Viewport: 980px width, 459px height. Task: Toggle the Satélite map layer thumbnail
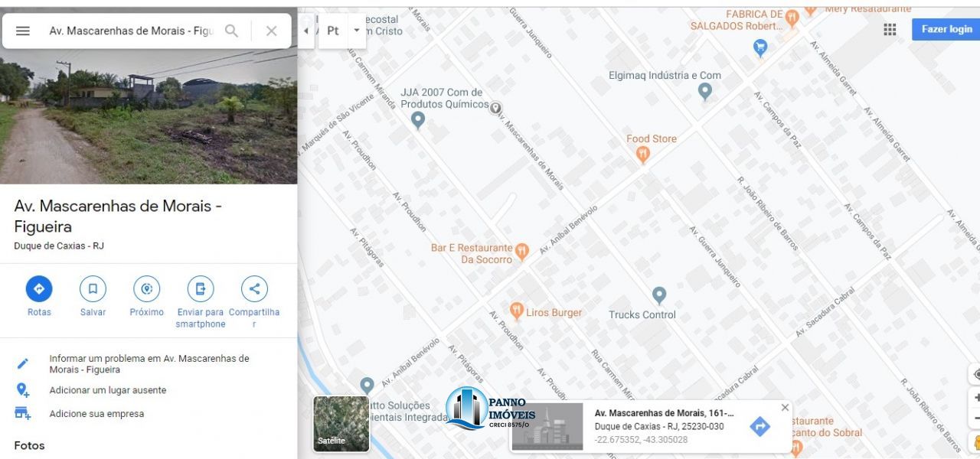click(x=341, y=423)
